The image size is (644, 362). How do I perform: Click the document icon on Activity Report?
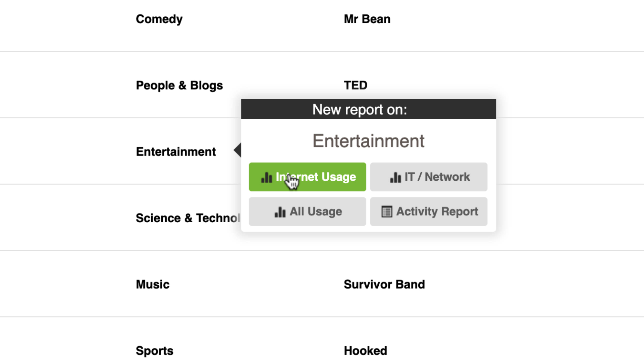(386, 211)
